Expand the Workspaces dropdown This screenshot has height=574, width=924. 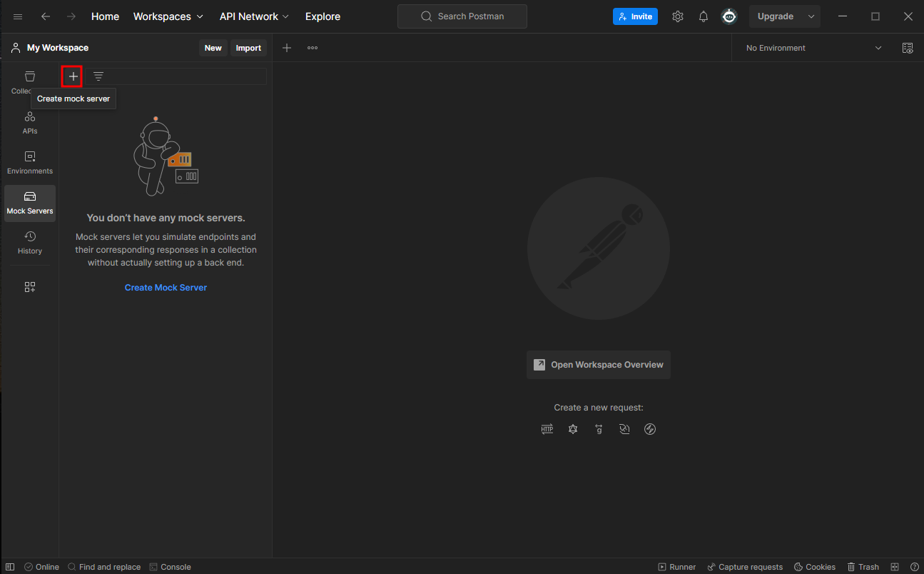[x=168, y=16]
